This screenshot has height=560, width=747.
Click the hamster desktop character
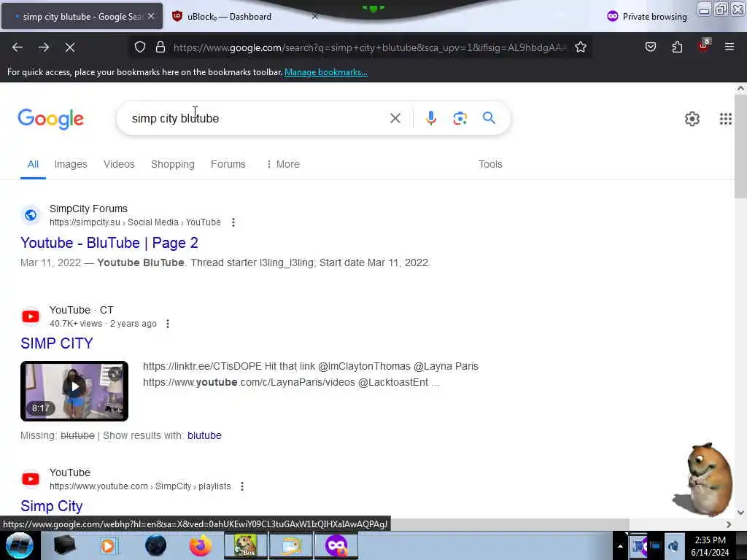(704, 479)
